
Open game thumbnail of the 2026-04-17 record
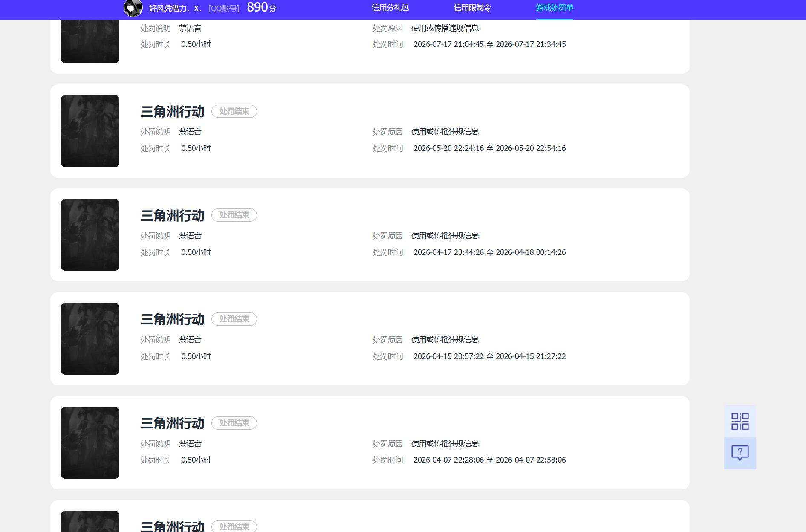[90, 235]
